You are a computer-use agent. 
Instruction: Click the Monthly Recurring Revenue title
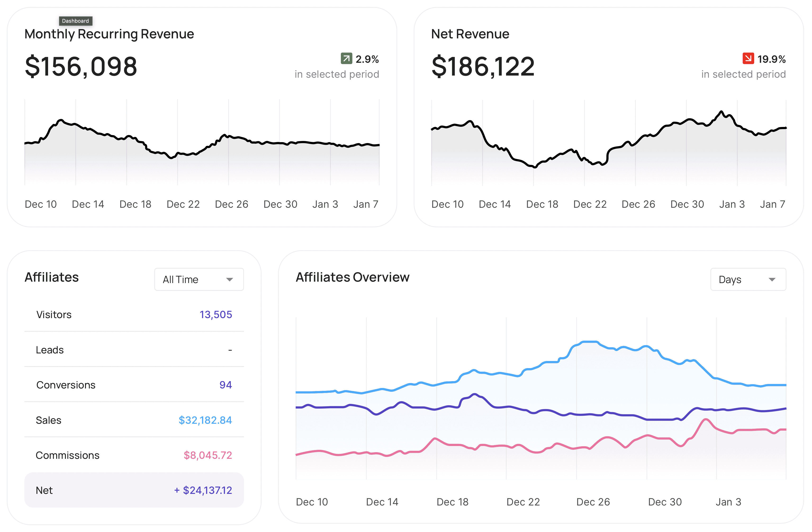[109, 34]
